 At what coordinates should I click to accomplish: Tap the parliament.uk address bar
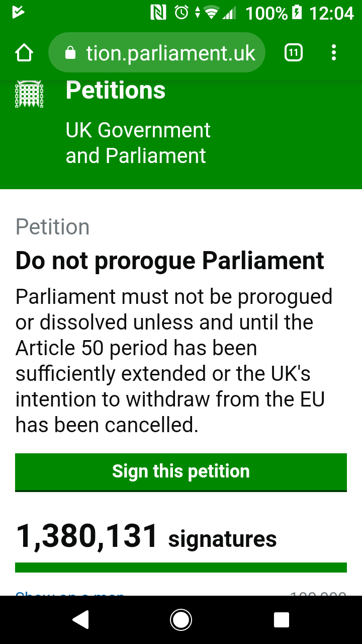point(157,53)
